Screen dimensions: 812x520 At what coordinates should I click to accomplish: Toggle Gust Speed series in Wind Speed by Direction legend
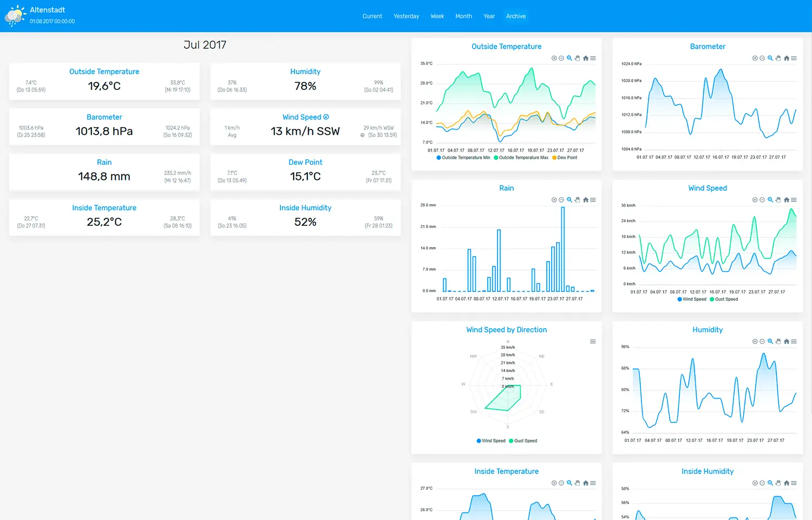(523, 441)
